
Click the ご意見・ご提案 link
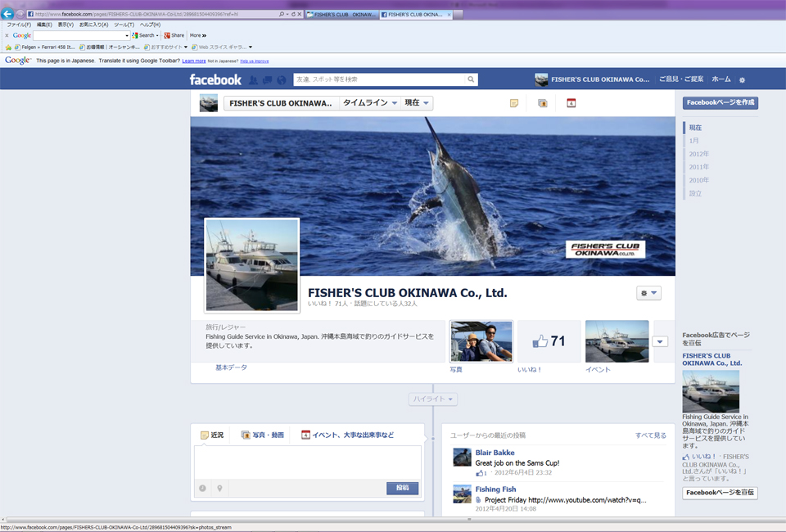pos(681,79)
